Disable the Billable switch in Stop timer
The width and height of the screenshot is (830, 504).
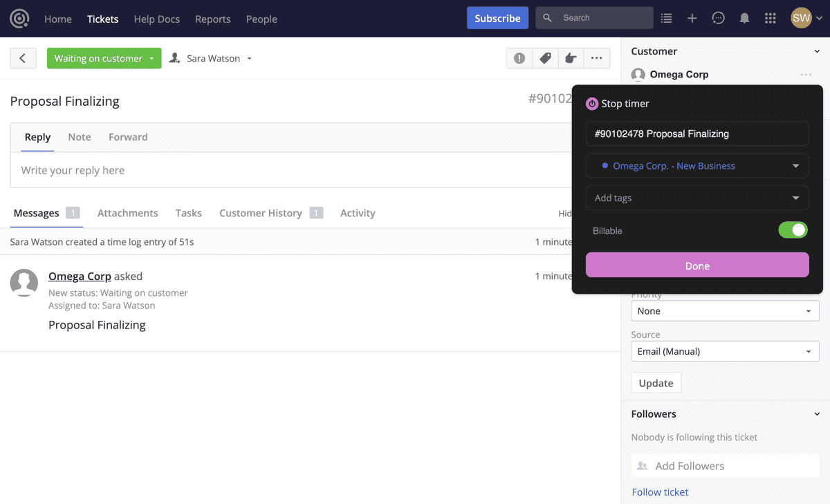coord(793,230)
